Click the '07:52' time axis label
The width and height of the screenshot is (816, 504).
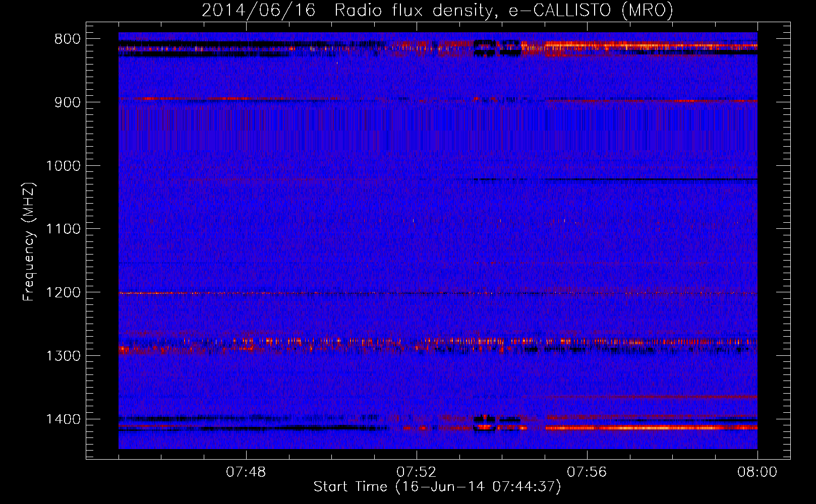pos(417,472)
